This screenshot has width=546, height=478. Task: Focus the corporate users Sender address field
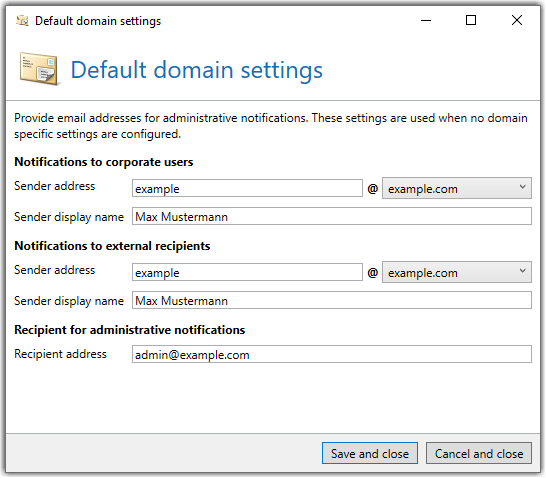tap(247, 188)
